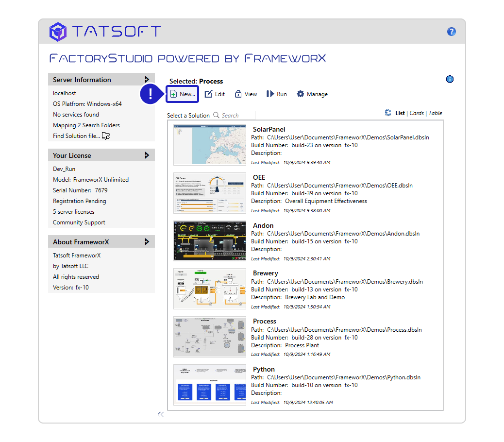Click the 5 server licenses entry
This screenshot has width=504, height=442.
tap(74, 212)
